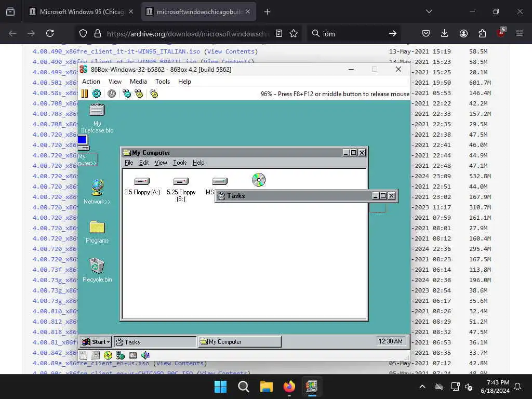Open the tracking protection shield in address bar
The image size is (532, 399).
83,33
